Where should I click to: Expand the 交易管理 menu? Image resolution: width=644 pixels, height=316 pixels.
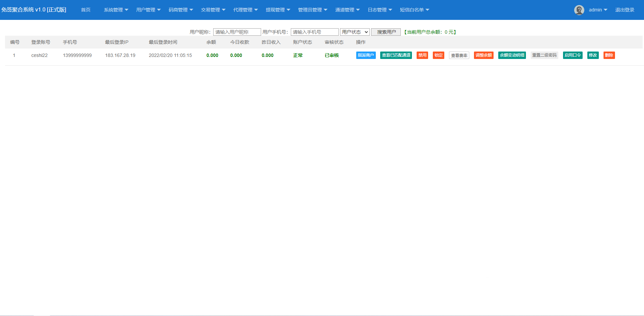coord(213,10)
